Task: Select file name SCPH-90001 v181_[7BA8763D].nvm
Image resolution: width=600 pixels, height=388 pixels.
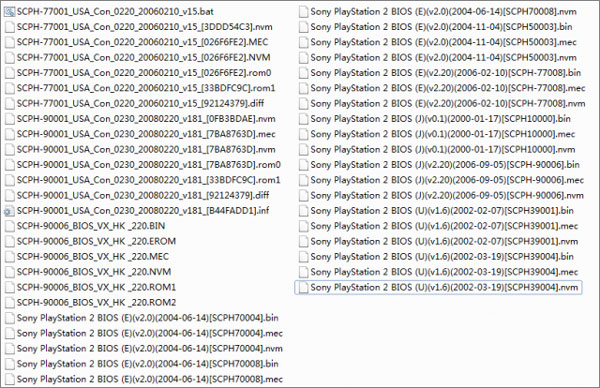Action: [x=146, y=150]
